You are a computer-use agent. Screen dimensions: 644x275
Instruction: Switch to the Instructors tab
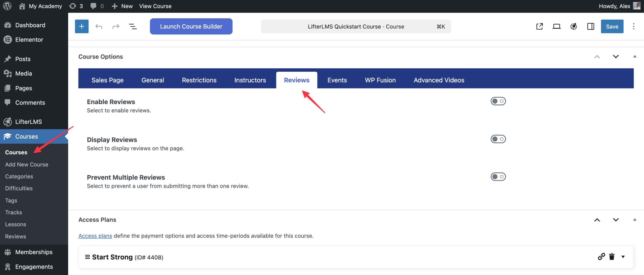coord(250,80)
